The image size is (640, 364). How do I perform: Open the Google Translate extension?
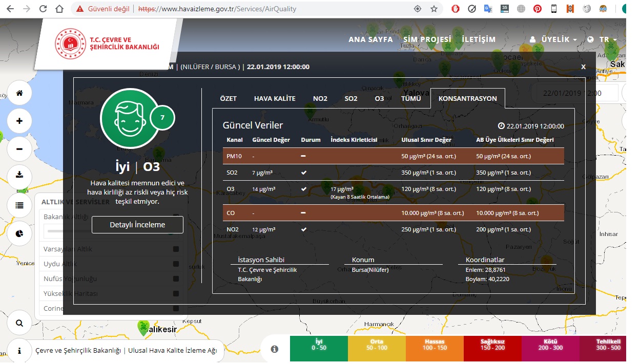[x=488, y=9]
